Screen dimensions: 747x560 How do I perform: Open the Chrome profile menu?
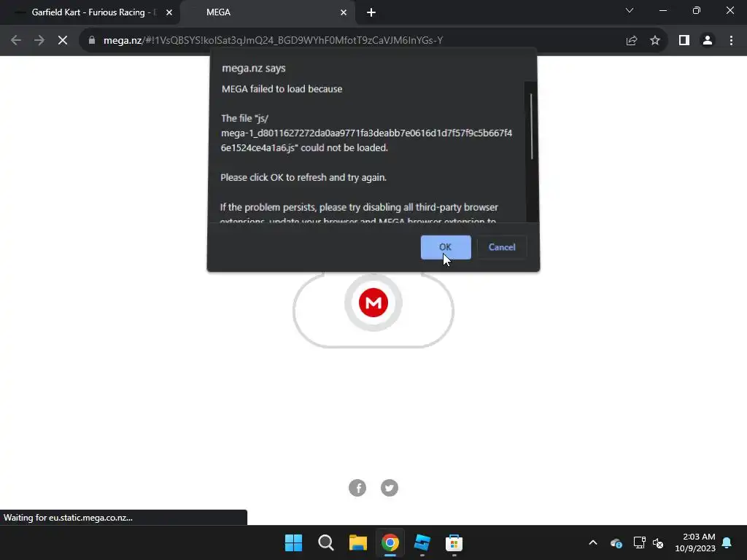pos(708,41)
